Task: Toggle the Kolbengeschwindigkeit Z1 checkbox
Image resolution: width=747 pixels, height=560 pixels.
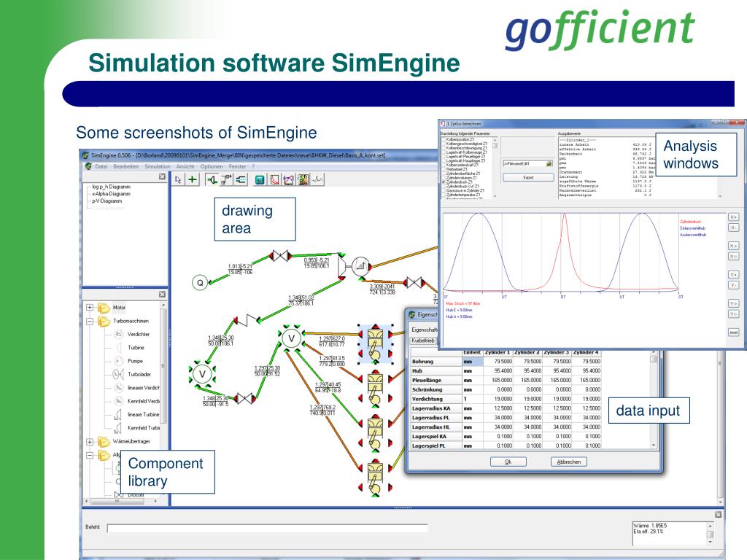Action: pos(444,144)
